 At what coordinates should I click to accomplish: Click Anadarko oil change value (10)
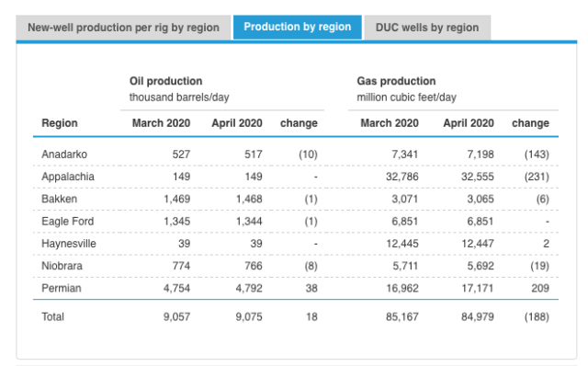pyautogui.click(x=308, y=154)
